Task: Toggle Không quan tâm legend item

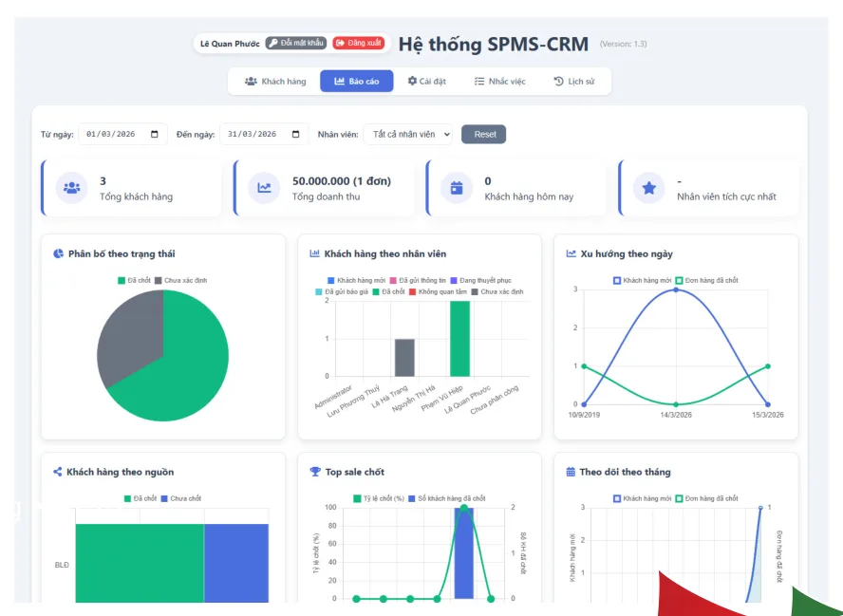Action: 439,292
